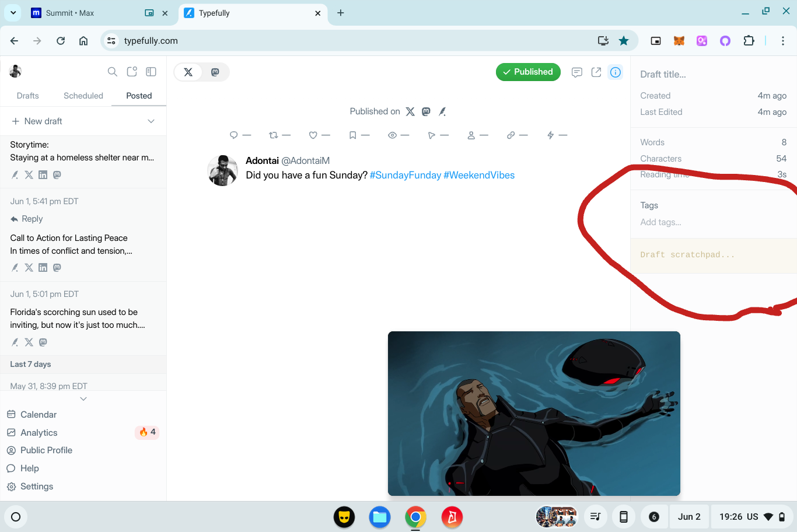Click the streak badge showing 4
The image size is (797, 532).
(147, 432)
